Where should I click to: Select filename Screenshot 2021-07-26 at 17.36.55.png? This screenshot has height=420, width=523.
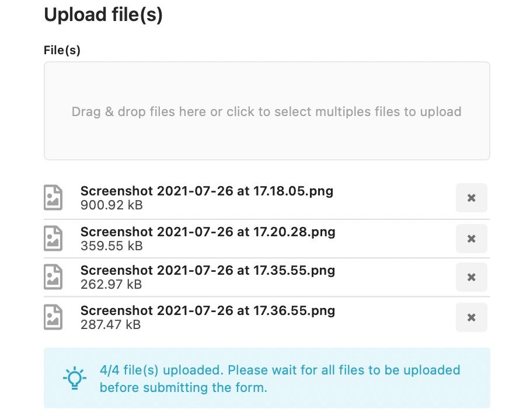(x=208, y=310)
